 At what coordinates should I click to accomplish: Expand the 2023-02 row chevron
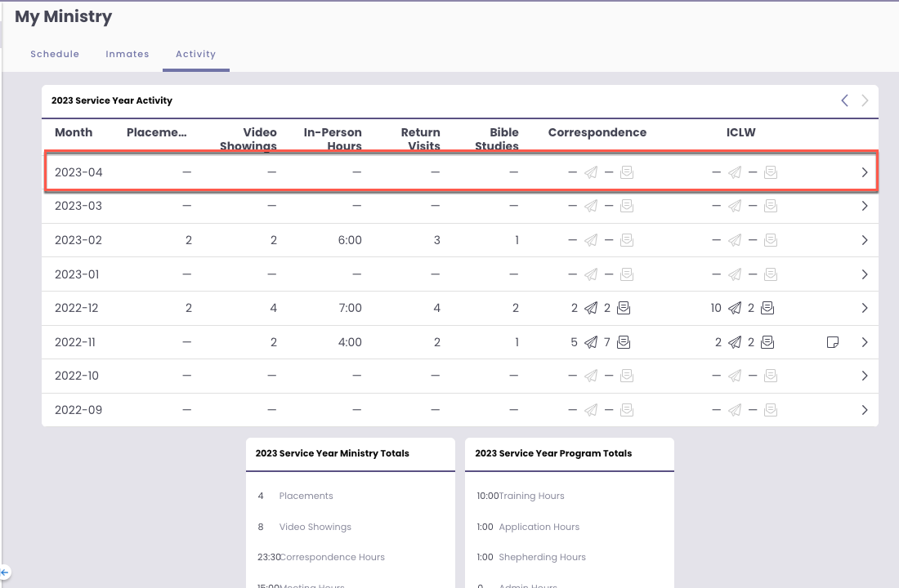tap(865, 240)
